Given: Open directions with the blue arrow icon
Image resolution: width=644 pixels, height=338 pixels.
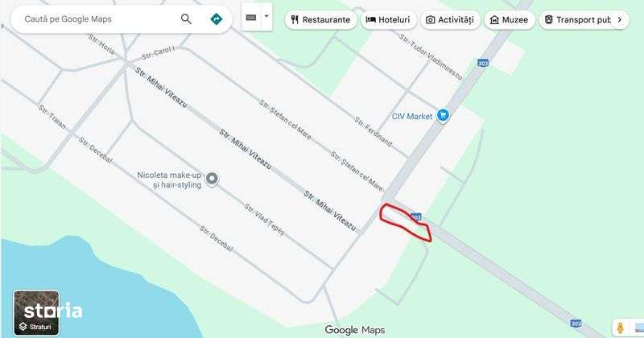Looking at the screenshot, I should 216,19.
